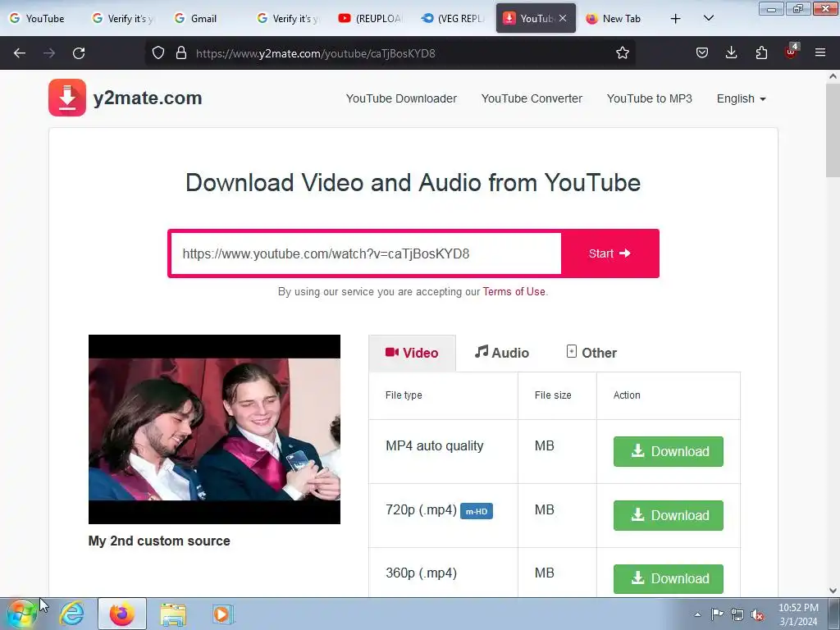Click the y2mate.com site title
The width and height of the screenshot is (840, 630).
tap(148, 98)
